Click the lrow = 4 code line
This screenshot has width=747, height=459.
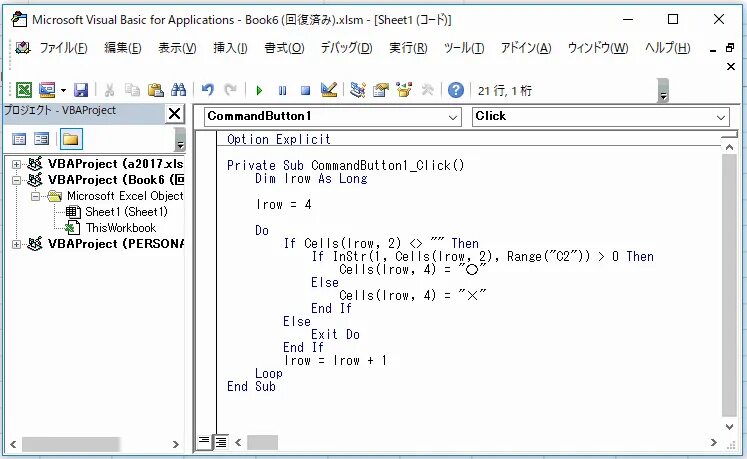[283, 204]
